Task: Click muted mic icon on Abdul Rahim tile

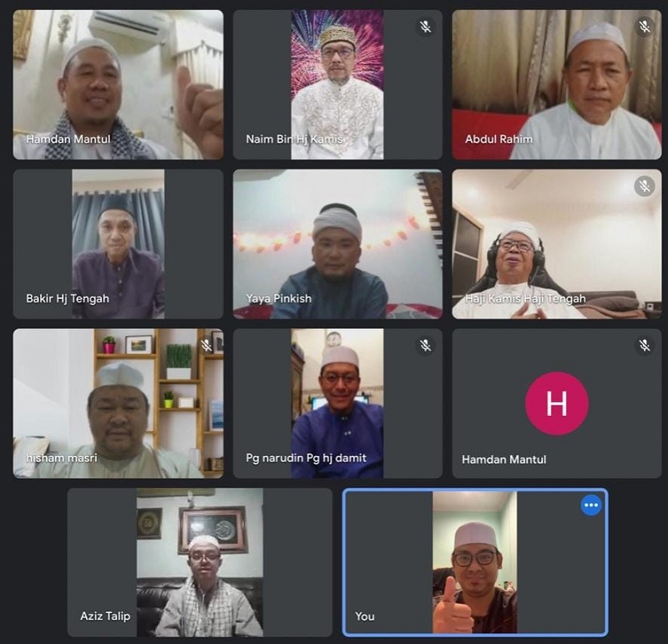Action: pyautogui.click(x=644, y=27)
